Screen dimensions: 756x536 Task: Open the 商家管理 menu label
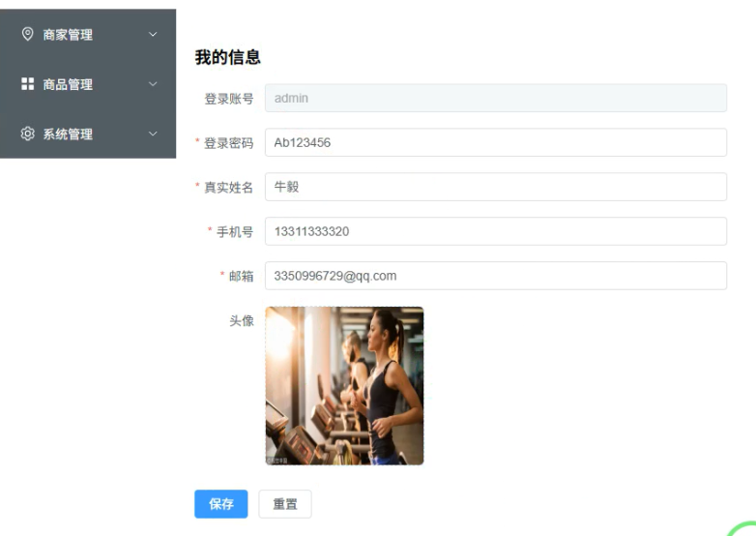[x=68, y=35]
